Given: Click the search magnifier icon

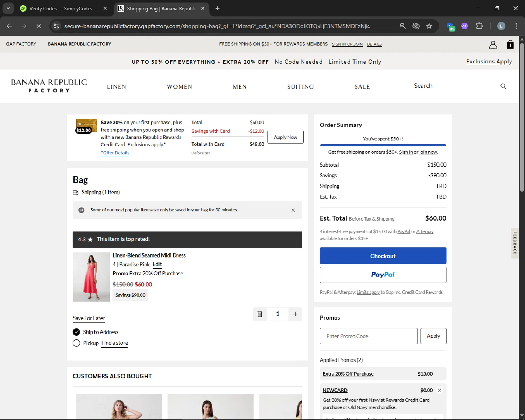Looking at the screenshot, I should (503, 86).
